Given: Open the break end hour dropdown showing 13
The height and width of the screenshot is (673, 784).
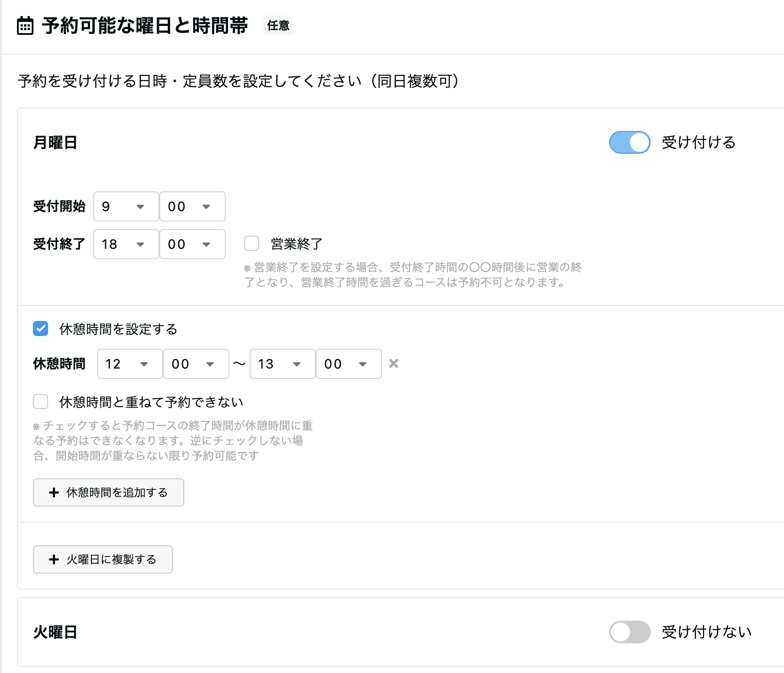Looking at the screenshot, I should click(x=282, y=363).
